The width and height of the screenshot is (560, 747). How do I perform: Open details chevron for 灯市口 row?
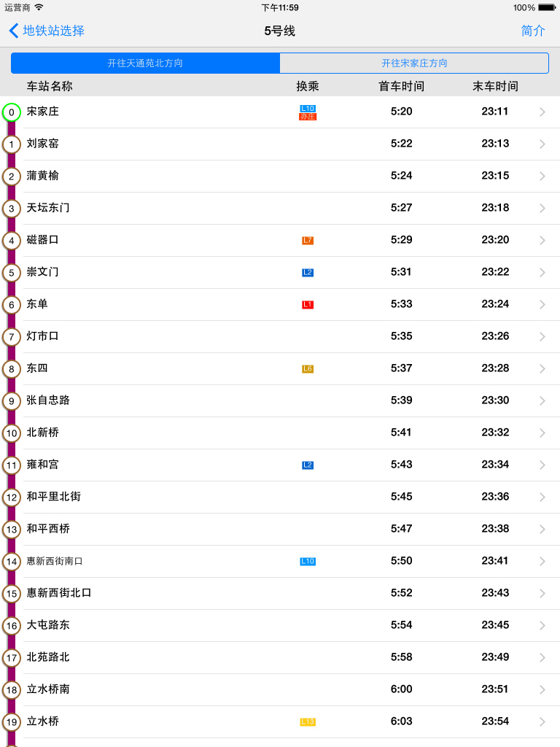tap(542, 337)
